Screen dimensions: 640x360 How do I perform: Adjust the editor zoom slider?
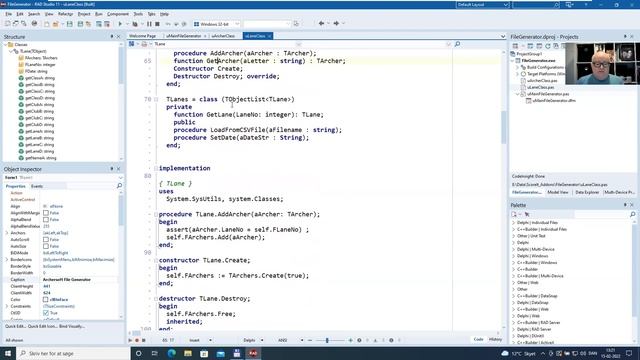[327, 340]
